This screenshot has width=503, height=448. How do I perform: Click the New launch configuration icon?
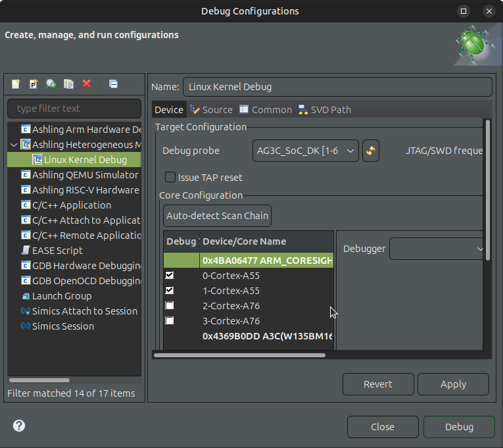(16, 84)
